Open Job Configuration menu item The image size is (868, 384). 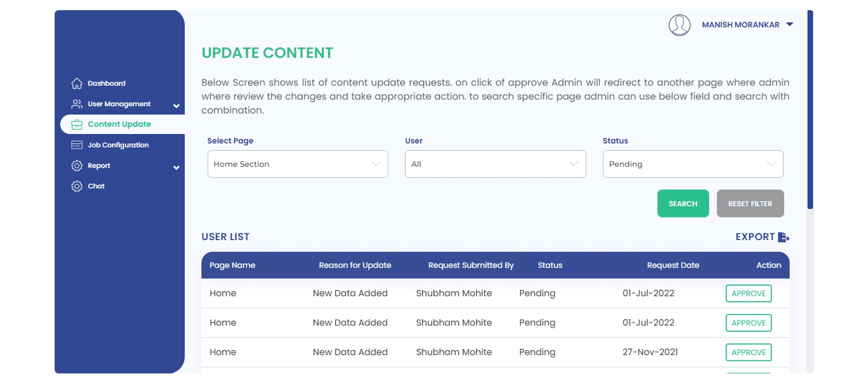(x=118, y=145)
